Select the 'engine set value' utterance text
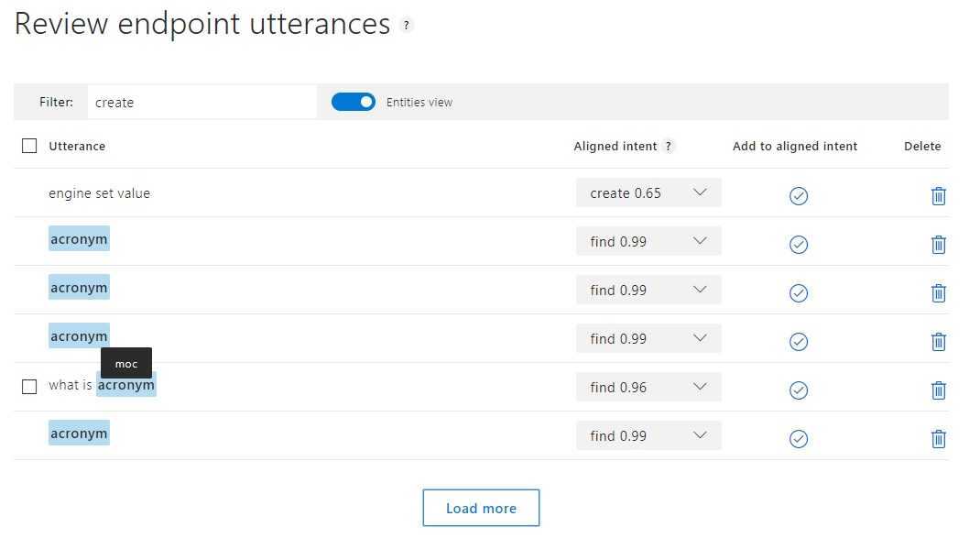 (99, 193)
